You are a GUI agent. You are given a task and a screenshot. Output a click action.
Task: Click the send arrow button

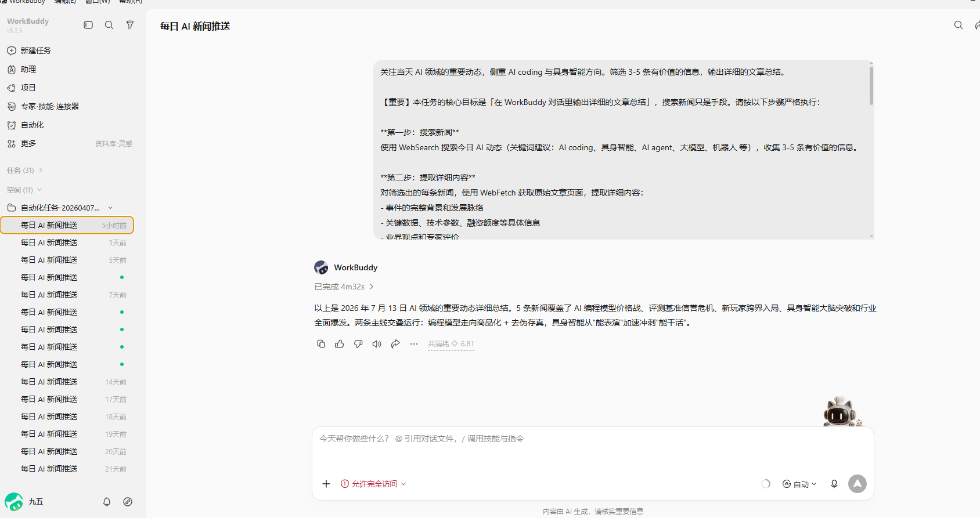point(858,484)
